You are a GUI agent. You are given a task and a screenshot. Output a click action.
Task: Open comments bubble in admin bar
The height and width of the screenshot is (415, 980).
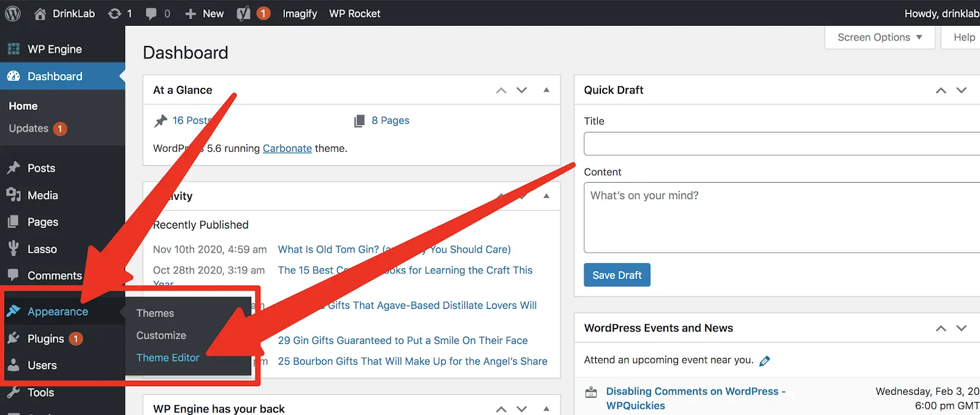coord(151,13)
